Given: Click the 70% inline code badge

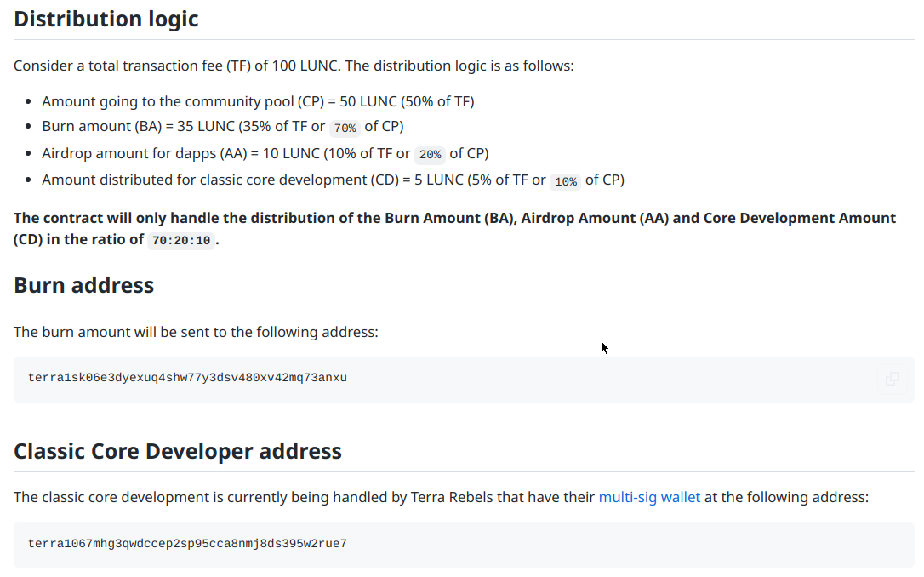Looking at the screenshot, I should [345, 128].
